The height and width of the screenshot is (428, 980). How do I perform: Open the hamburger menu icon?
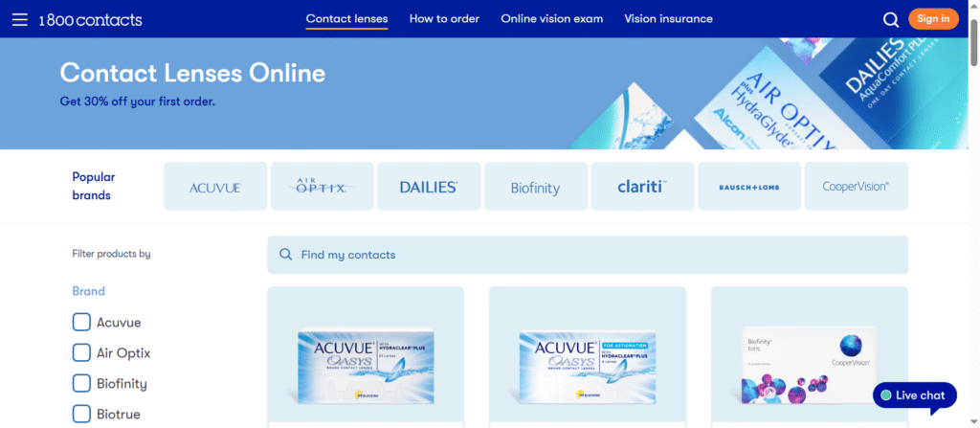[20, 19]
